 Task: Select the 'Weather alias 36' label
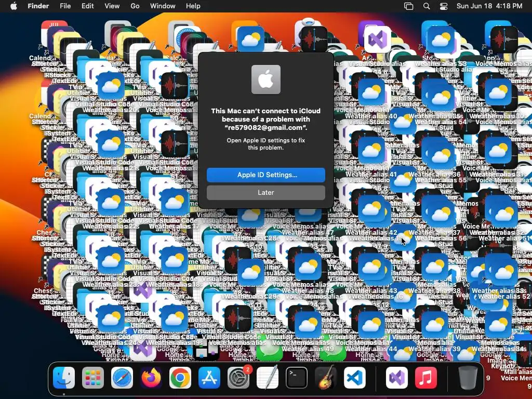click(434, 175)
